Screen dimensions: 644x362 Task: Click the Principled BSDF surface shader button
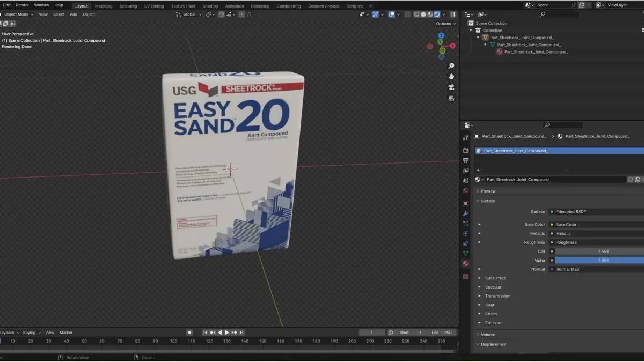point(596,212)
